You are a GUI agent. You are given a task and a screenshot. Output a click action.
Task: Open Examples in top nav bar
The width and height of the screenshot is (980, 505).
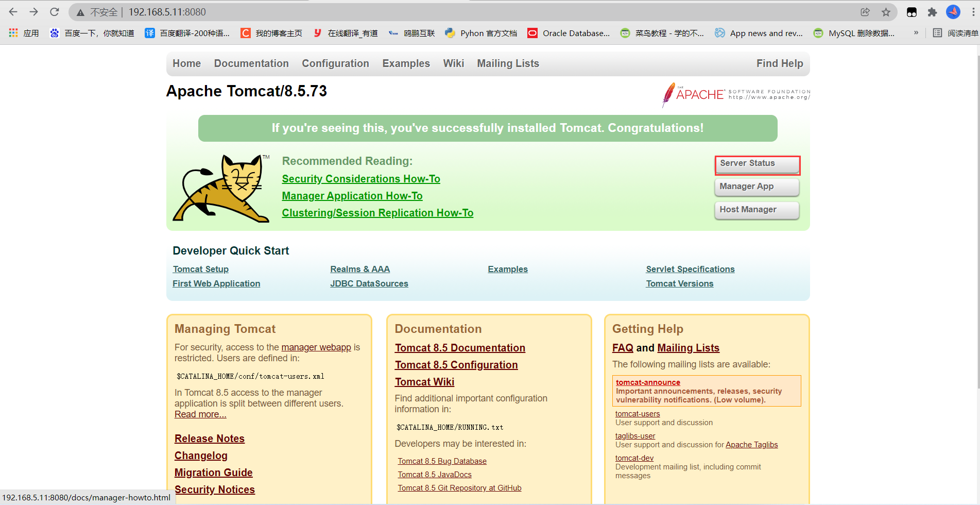tap(406, 63)
